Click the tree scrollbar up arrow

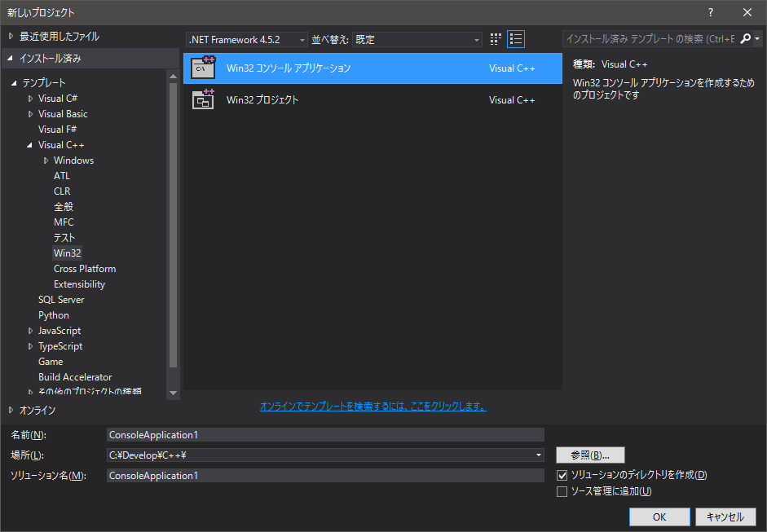[x=173, y=76]
